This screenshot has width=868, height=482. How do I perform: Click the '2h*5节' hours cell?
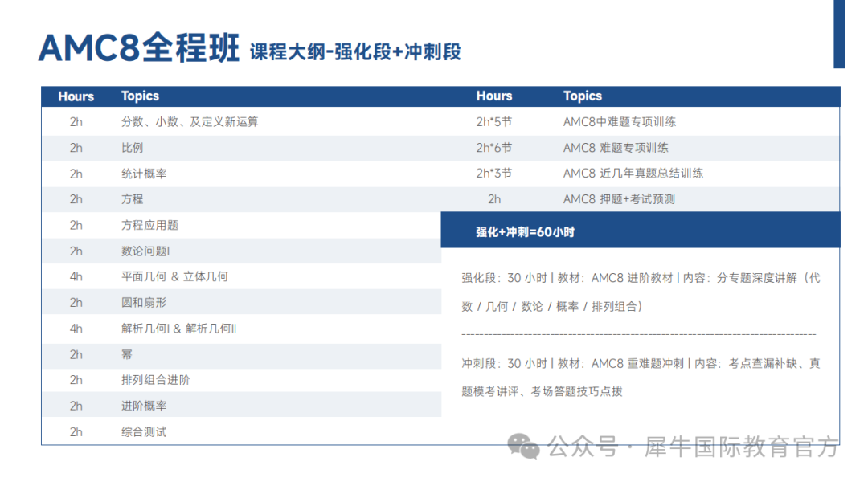493,122
